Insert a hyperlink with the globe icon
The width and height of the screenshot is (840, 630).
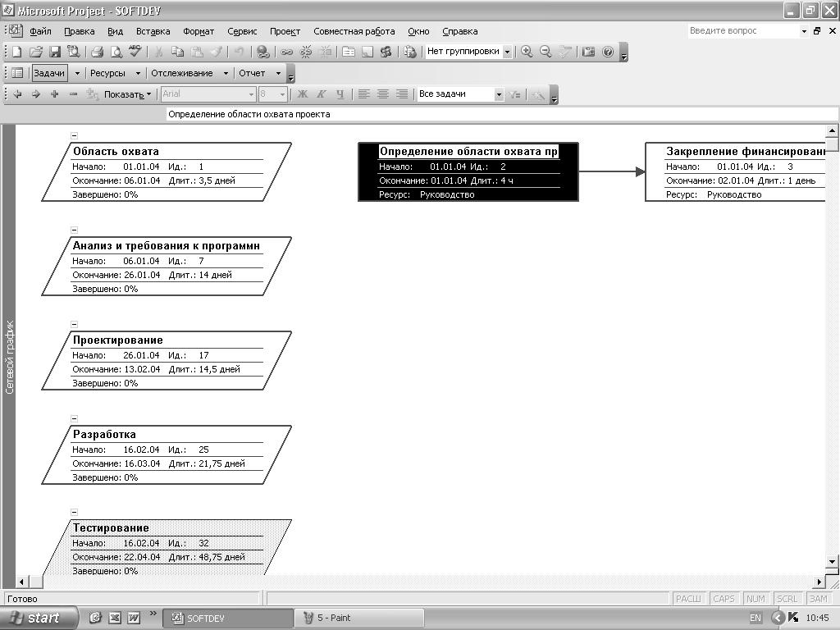point(262,52)
